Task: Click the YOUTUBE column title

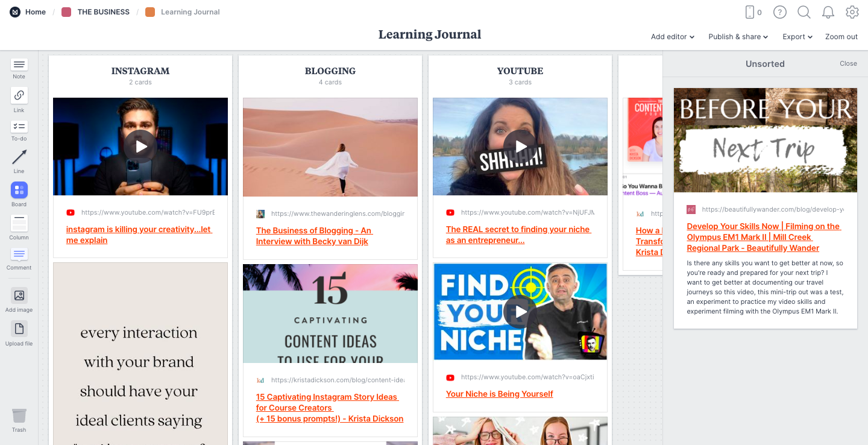Action: click(520, 71)
